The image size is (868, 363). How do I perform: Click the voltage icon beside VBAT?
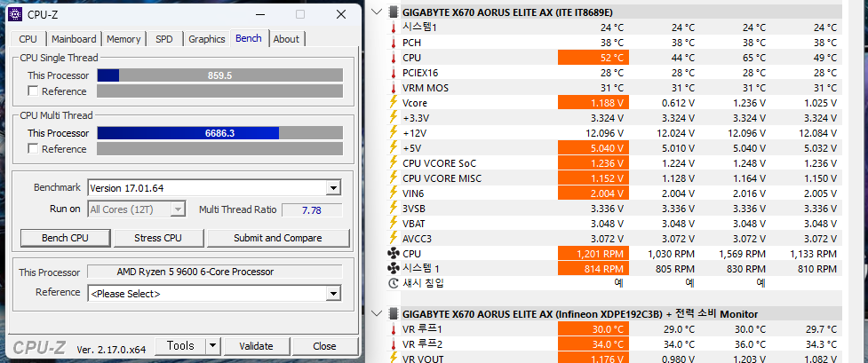point(394,223)
